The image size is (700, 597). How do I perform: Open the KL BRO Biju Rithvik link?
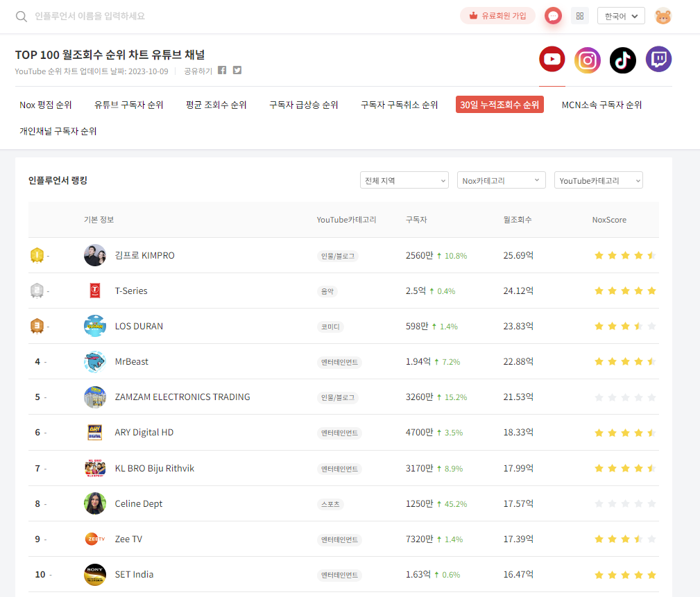coord(155,468)
